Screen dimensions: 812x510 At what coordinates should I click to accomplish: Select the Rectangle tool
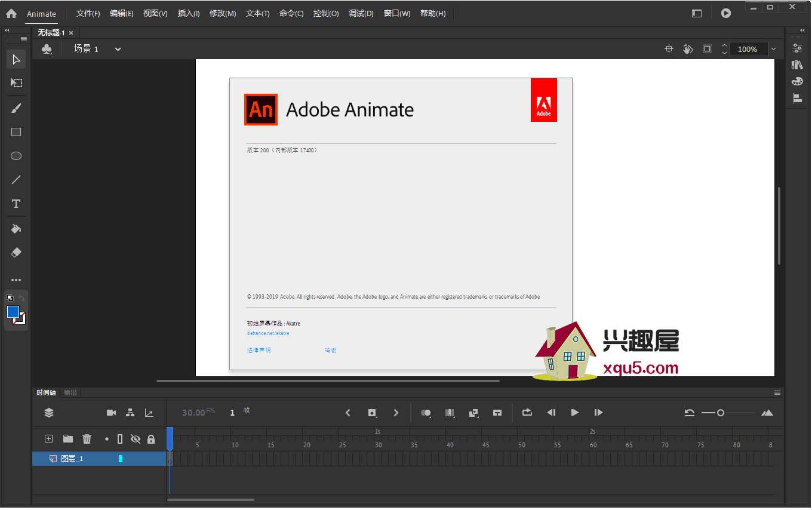click(x=16, y=132)
